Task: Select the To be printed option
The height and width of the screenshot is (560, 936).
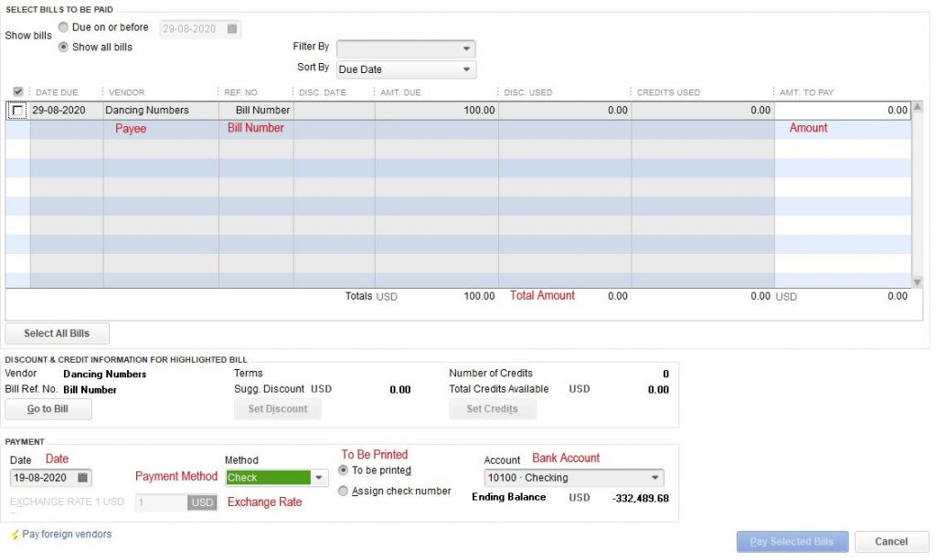Action: (x=344, y=471)
